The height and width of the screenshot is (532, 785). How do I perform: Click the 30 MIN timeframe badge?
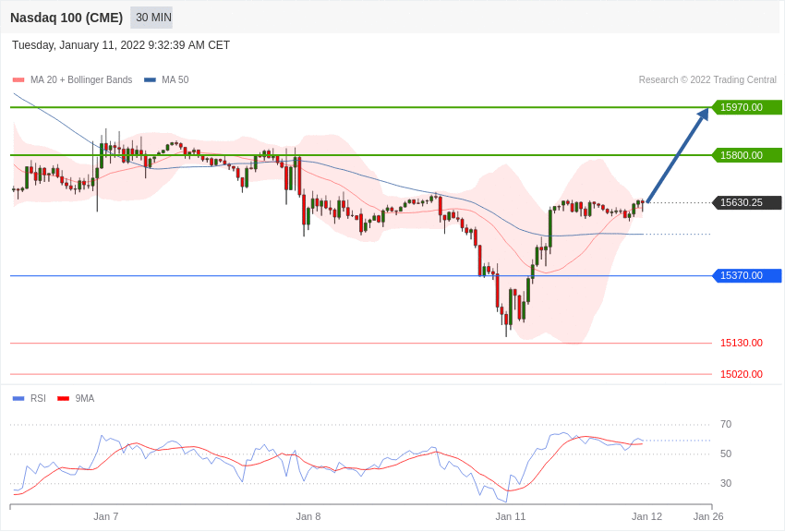[x=151, y=18]
